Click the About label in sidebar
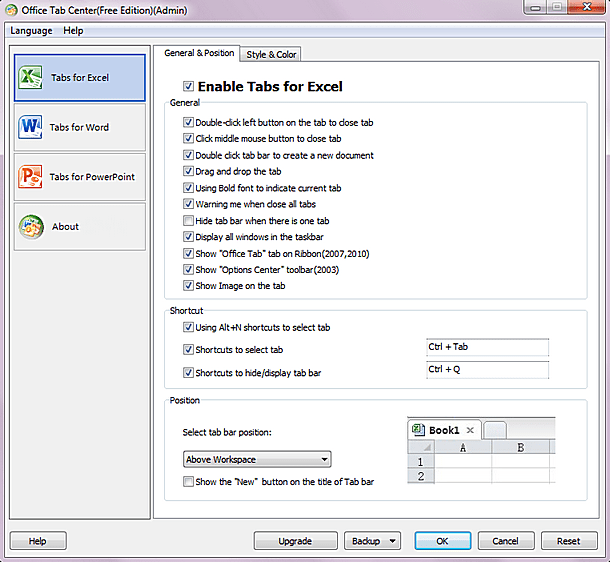This screenshot has width=610, height=562. tap(65, 226)
